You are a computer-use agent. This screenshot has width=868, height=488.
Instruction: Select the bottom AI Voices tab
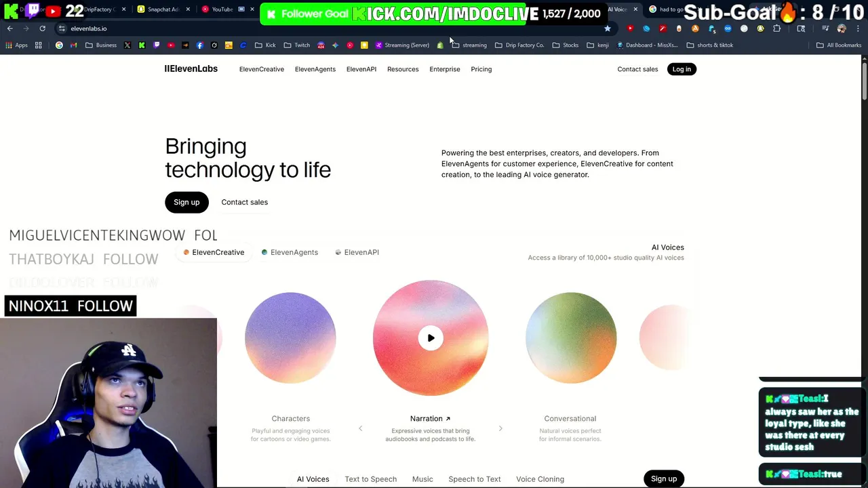(x=313, y=479)
